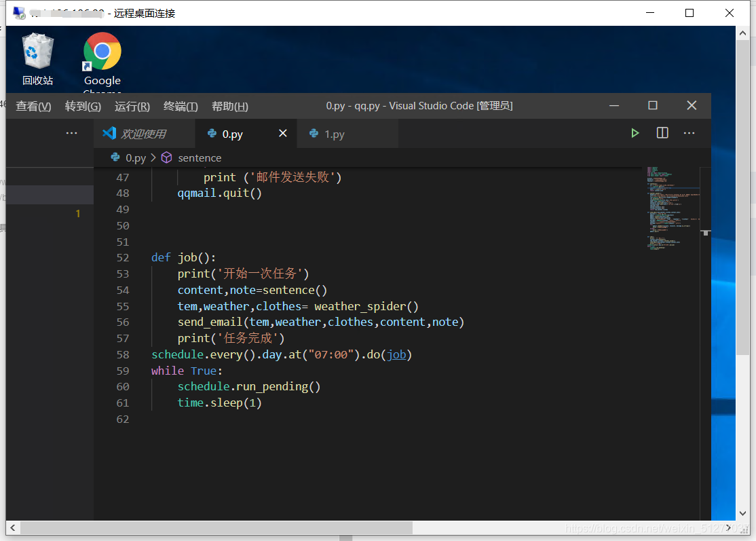The image size is (756, 541).
Task: Open Recycle Bin desktop icon
Action: pos(37,59)
